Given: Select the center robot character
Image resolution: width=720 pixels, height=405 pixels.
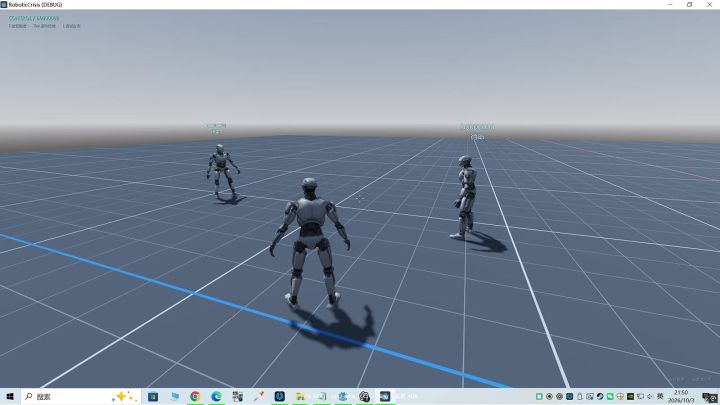Looking at the screenshot, I should coord(310,242).
